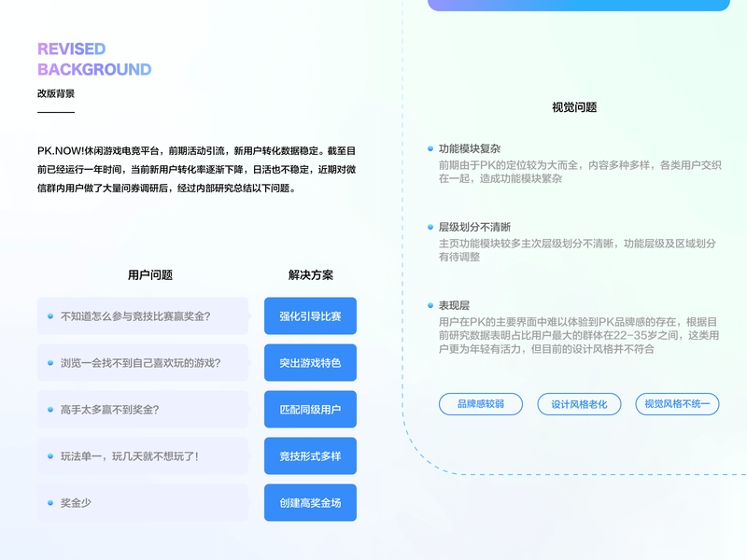Click the 用户问题 column heading
Screen dimensions: 747x560
[150, 275]
